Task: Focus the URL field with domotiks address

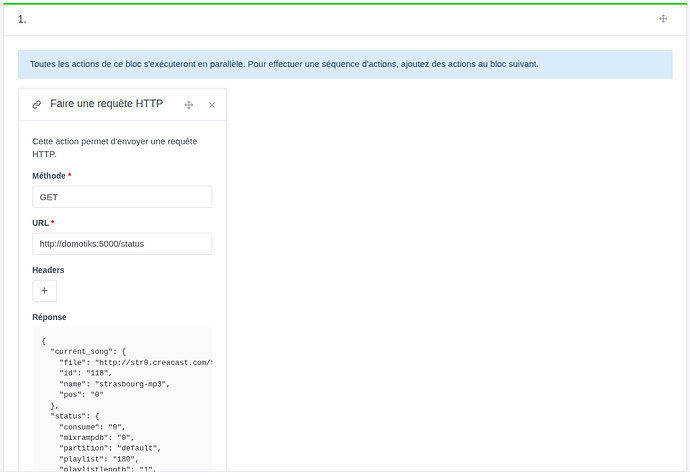Action: pos(122,243)
